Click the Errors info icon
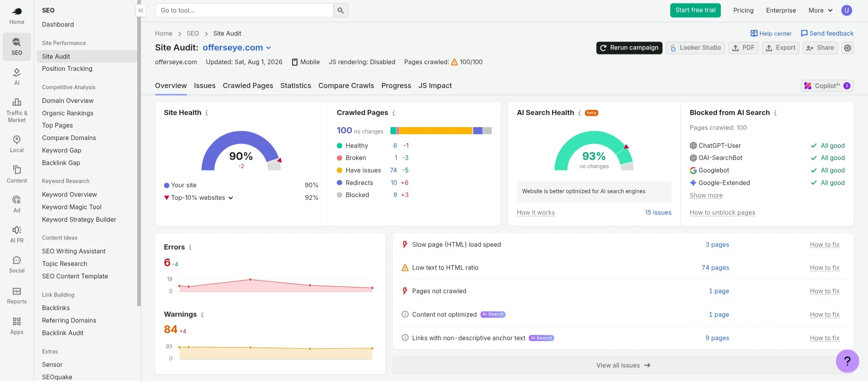Image resolution: width=868 pixels, height=385 pixels. [190, 247]
